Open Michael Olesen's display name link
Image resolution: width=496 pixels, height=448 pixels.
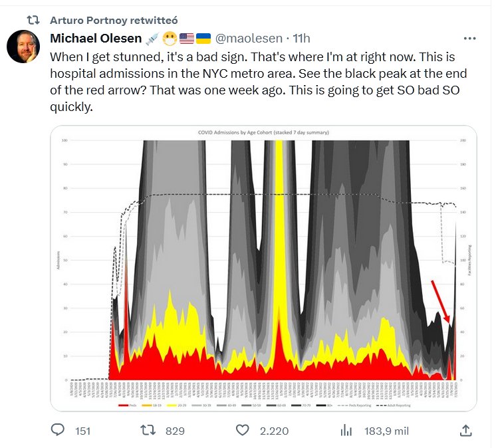coord(95,39)
